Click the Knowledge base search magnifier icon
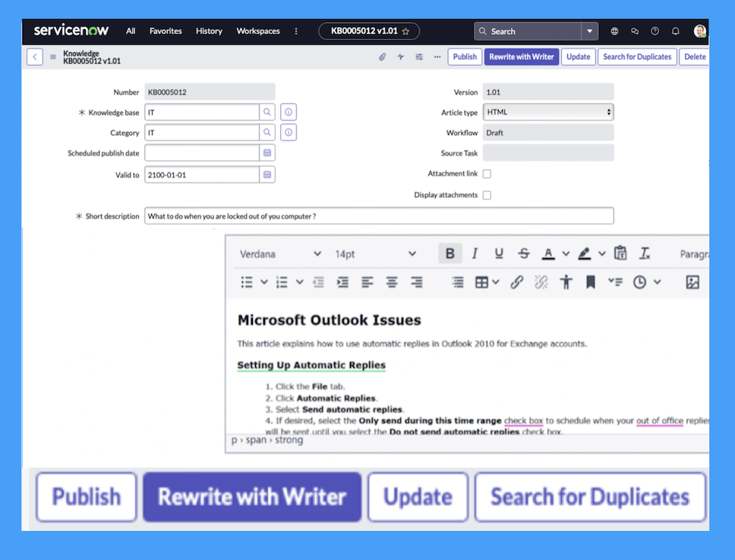Viewport: 735px width, 560px height. pos(267,112)
